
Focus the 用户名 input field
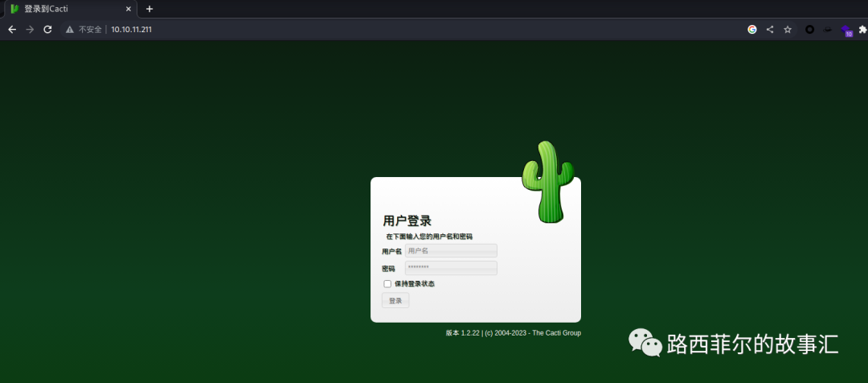pos(451,250)
